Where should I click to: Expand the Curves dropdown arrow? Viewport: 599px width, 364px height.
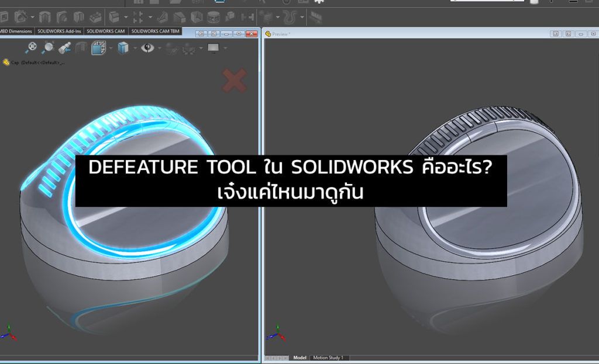[x=302, y=17]
